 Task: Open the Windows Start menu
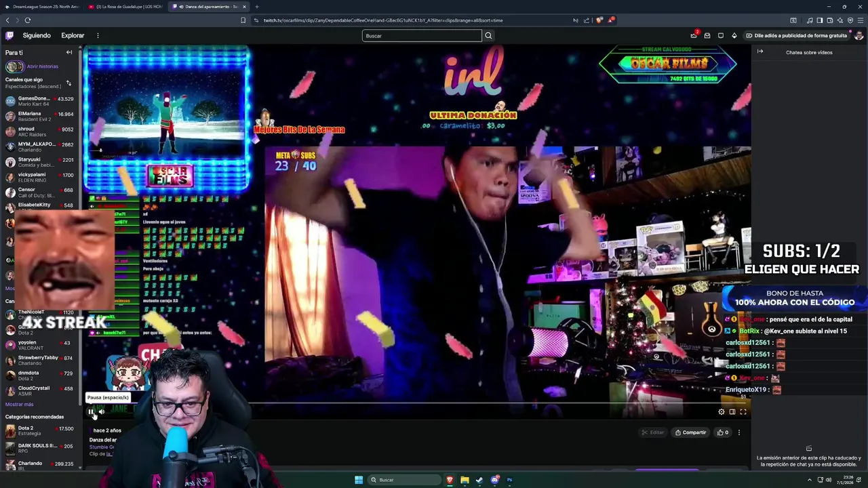click(x=358, y=480)
